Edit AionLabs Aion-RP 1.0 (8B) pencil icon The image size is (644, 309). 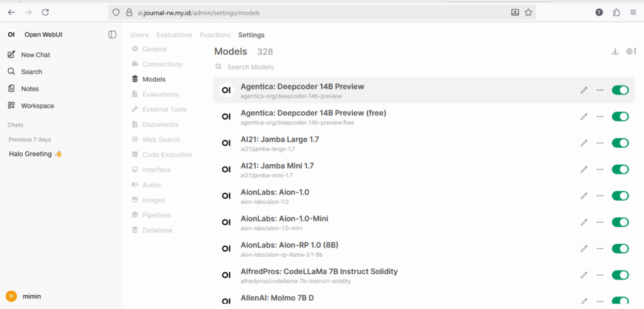click(x=584, y=249)
